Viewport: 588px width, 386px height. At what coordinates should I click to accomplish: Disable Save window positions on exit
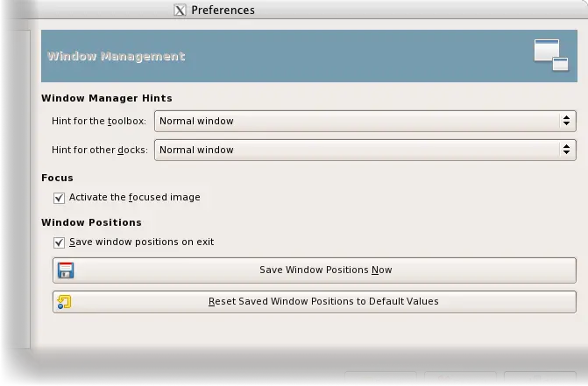pos(60,242)
